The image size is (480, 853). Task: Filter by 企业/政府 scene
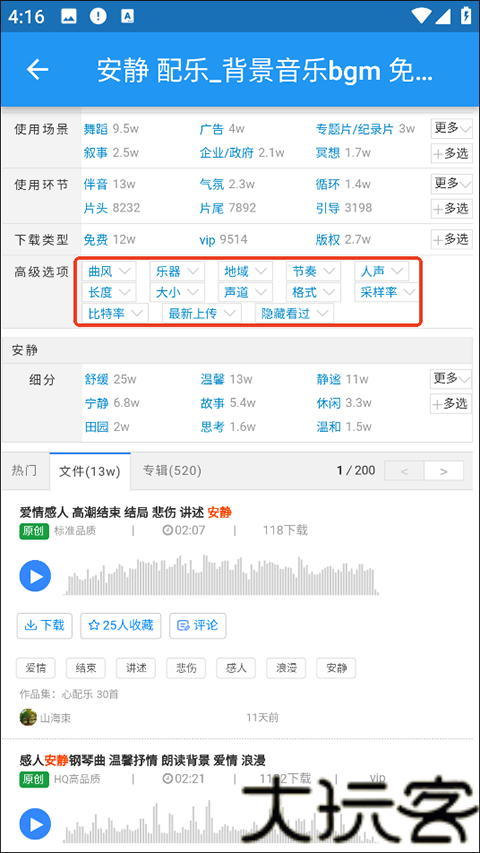pos(226,153)
